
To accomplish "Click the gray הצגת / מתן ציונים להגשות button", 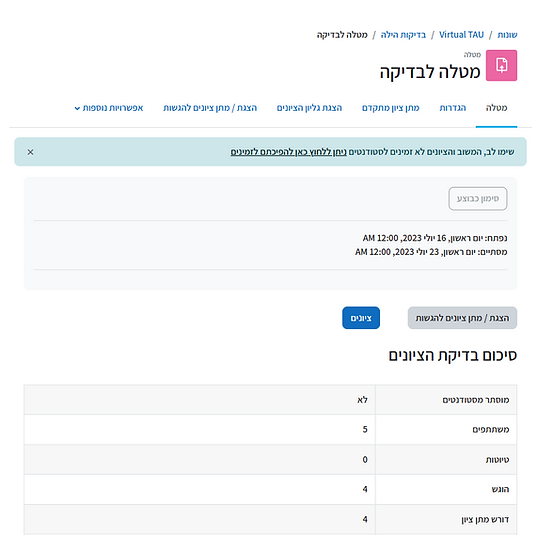I will click(462, 318).
